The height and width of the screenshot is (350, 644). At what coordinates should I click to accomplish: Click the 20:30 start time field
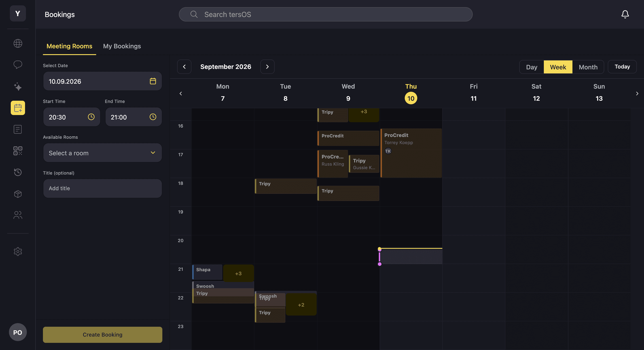(x=72, y=117)
